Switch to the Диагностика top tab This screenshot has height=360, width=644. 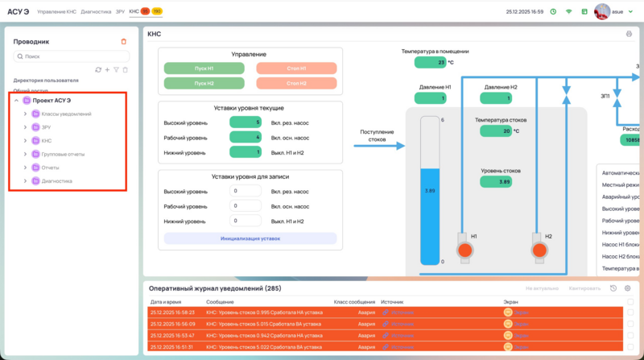[x=96, y=12]
